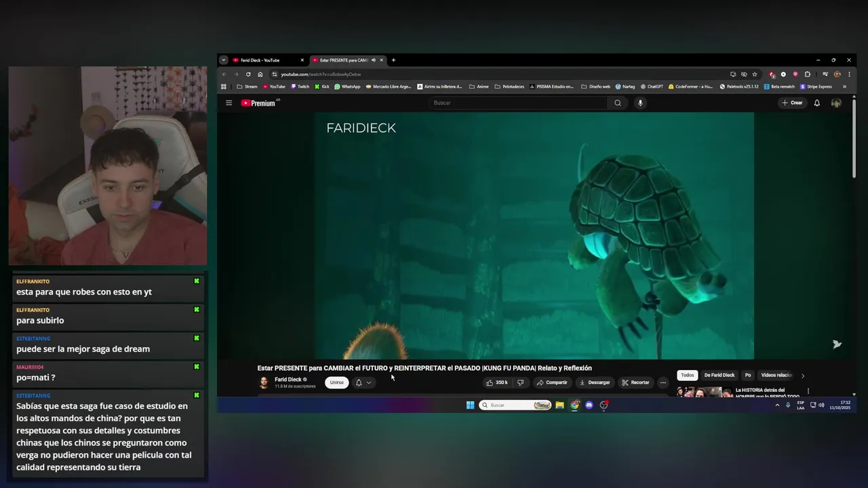868x488 pixels.
Task: Open the Kick bookmark
Action: point(322,87)
